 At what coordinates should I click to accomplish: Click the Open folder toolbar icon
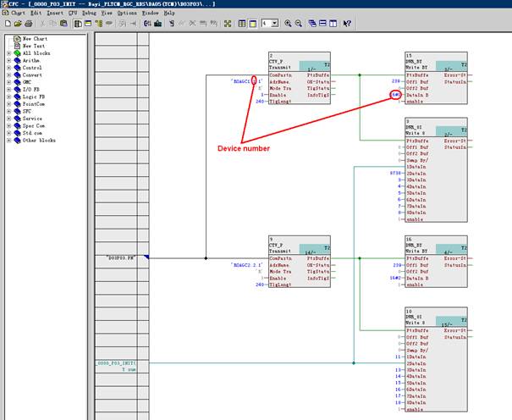click(18, 24)
